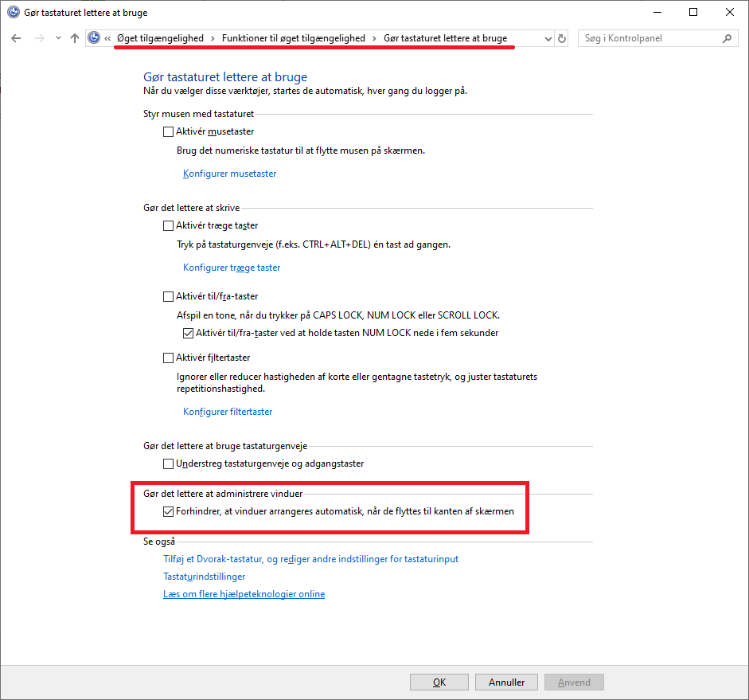This screenshot has height=700, width=749.
Task: Click the search magnifier icon
Action: (x=727, y=38)
